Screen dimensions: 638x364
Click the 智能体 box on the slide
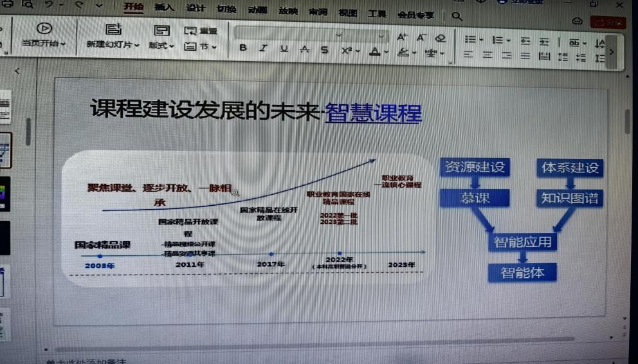[522, 272]
